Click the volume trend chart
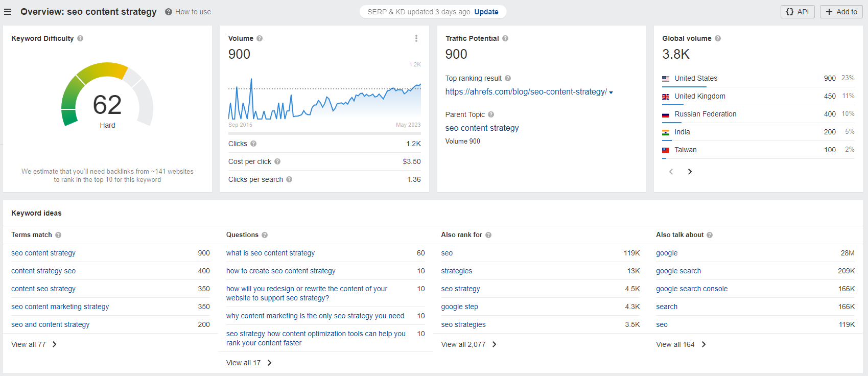 point(324,98)
